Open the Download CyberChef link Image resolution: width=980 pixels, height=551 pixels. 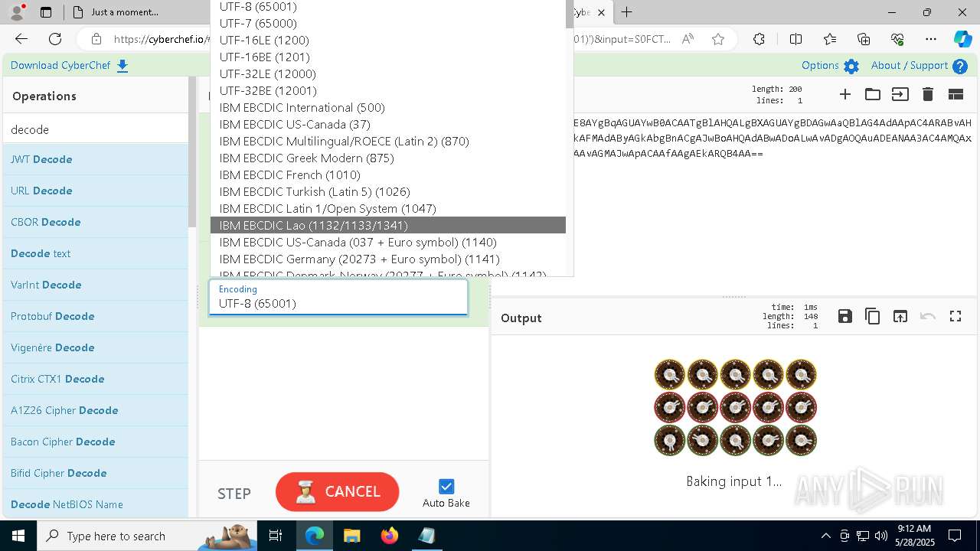(60, 66)
